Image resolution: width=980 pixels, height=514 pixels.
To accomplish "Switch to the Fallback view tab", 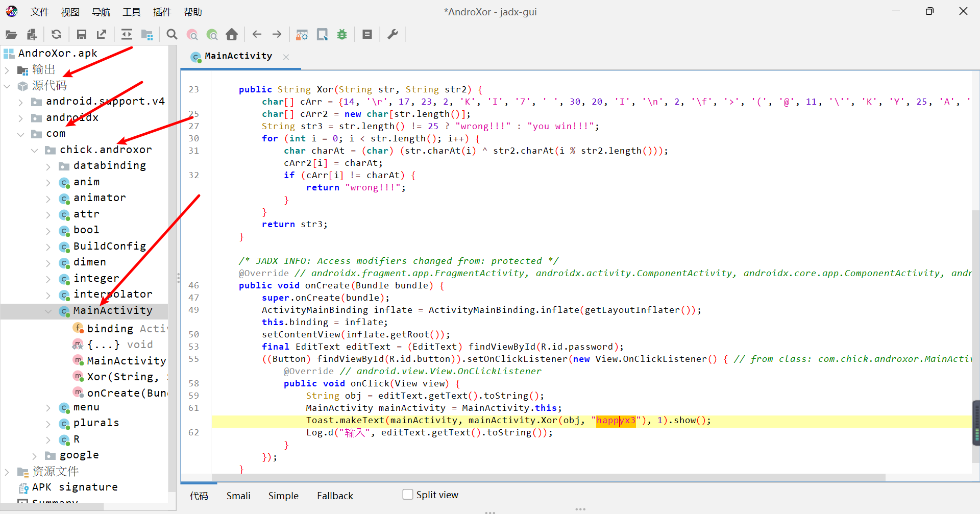I will pyautogui.click(x=335, y=496).
